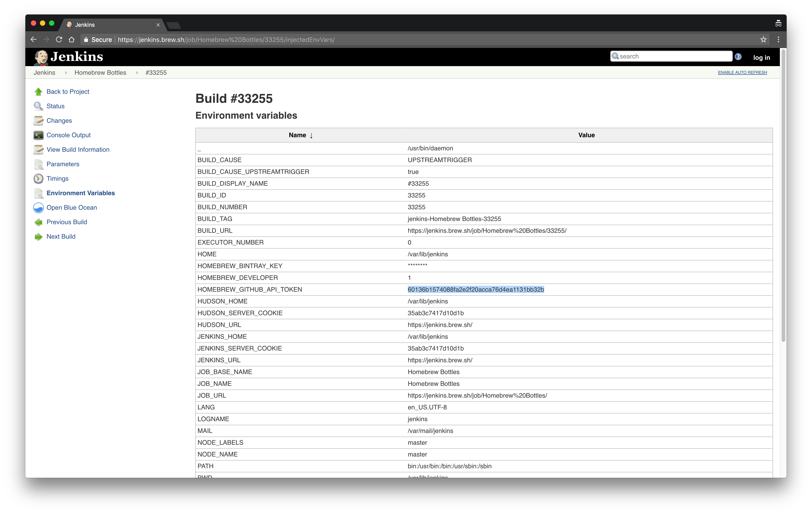The image size is (812, 514).
Task: Click the browser bookmark star icon
Action: tap(764, 40)
